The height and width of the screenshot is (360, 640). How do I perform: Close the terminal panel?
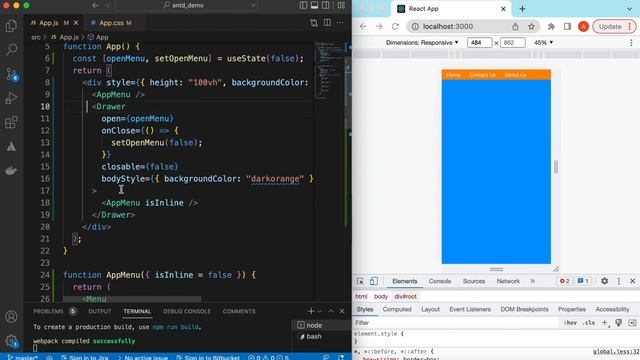click(342, 311)
